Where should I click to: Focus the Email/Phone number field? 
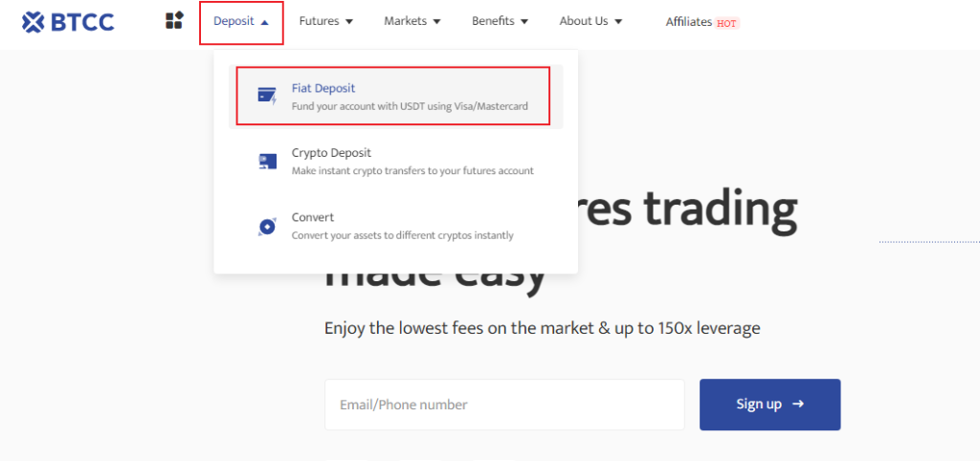[x=504, y=405]
